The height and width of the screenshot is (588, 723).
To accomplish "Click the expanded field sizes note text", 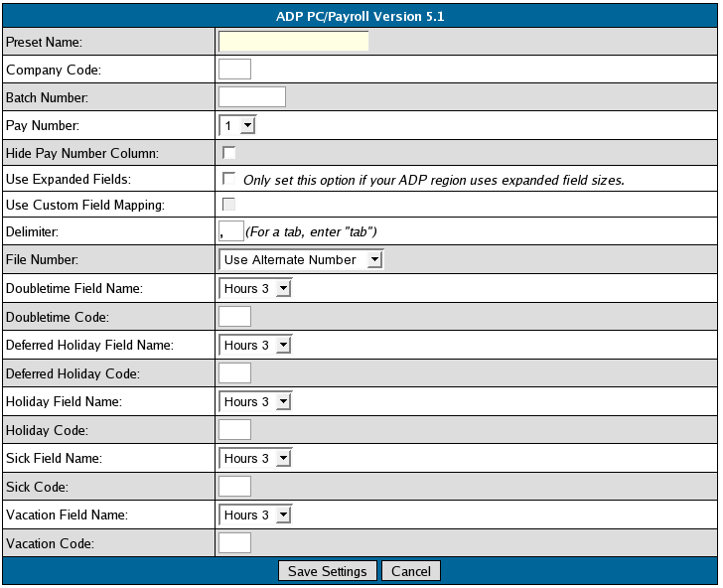I will [433, 180].
